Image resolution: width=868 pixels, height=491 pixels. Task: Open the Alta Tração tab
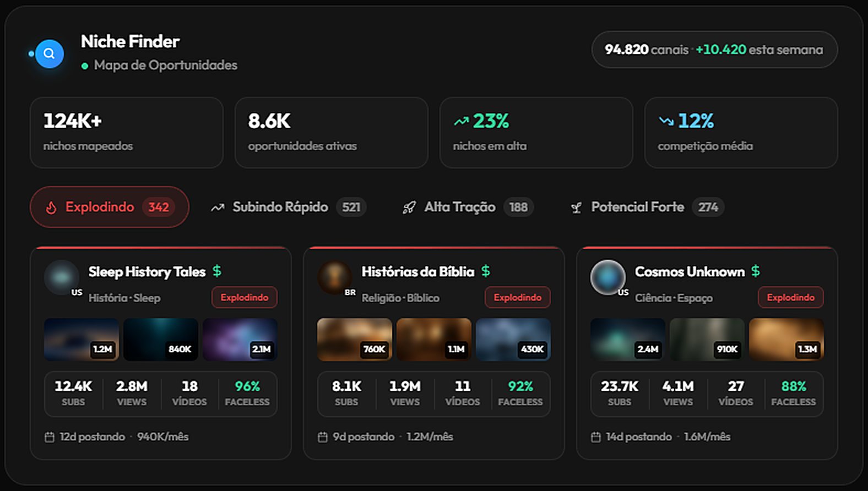(x=468, y=207)
